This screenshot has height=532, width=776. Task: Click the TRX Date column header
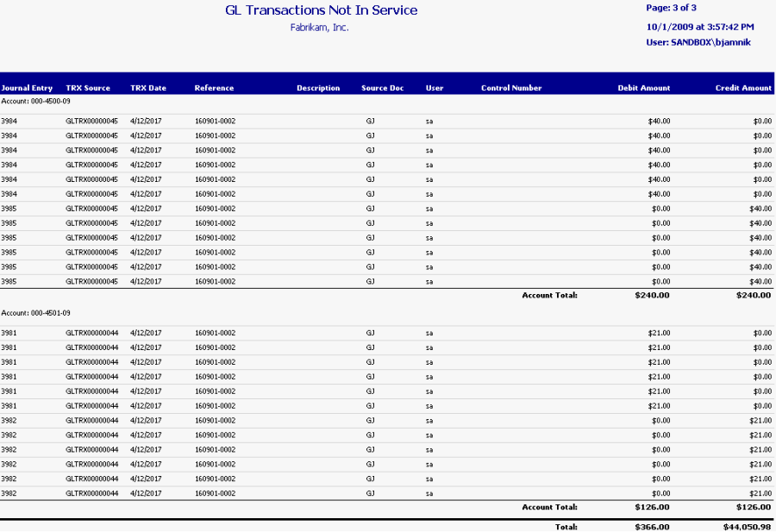coord(148,88)
